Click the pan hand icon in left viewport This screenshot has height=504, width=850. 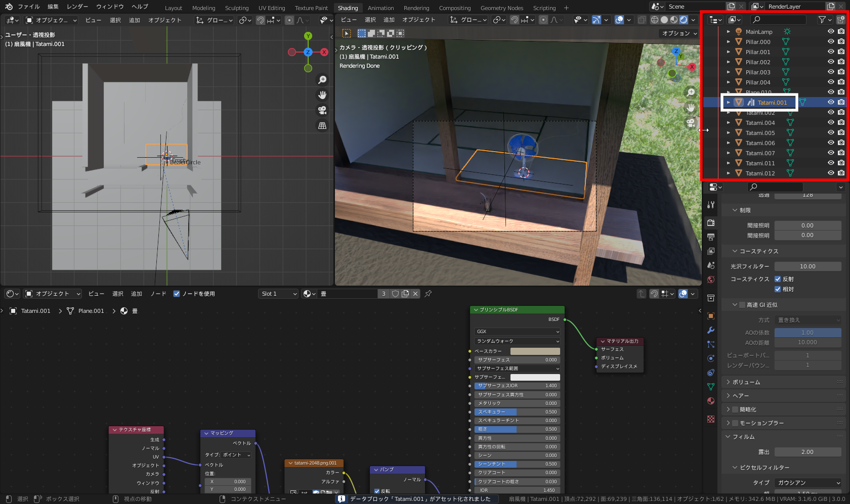[x=322, y=95]
